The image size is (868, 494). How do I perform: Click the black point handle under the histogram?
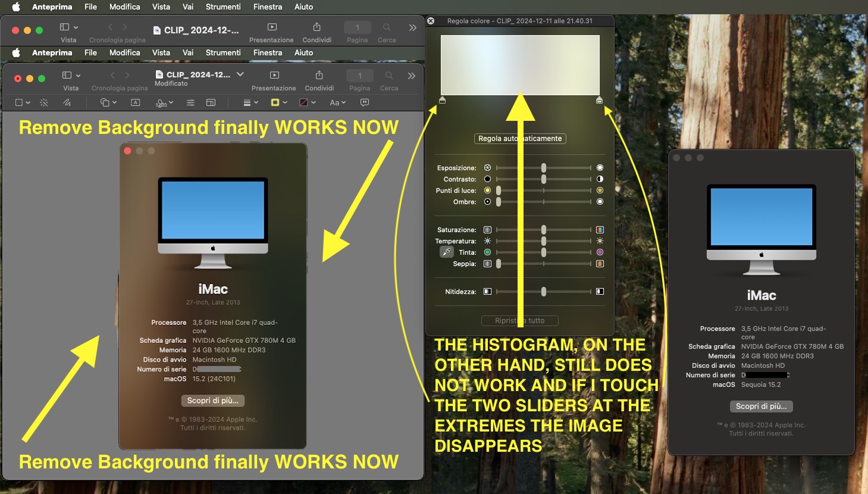[442, 100]
